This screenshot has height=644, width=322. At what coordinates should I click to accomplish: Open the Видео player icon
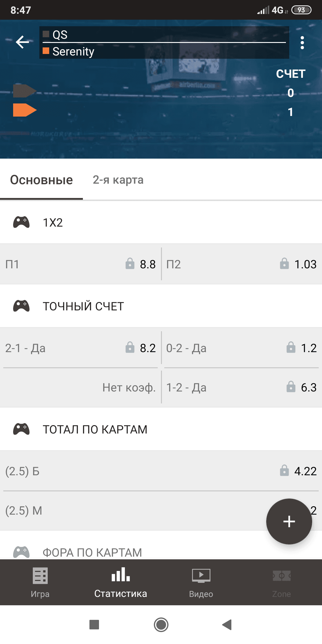[x=201, y=575]
